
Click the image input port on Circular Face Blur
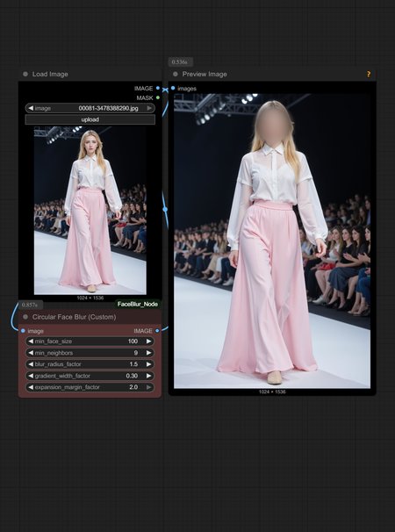pos(23,331)
